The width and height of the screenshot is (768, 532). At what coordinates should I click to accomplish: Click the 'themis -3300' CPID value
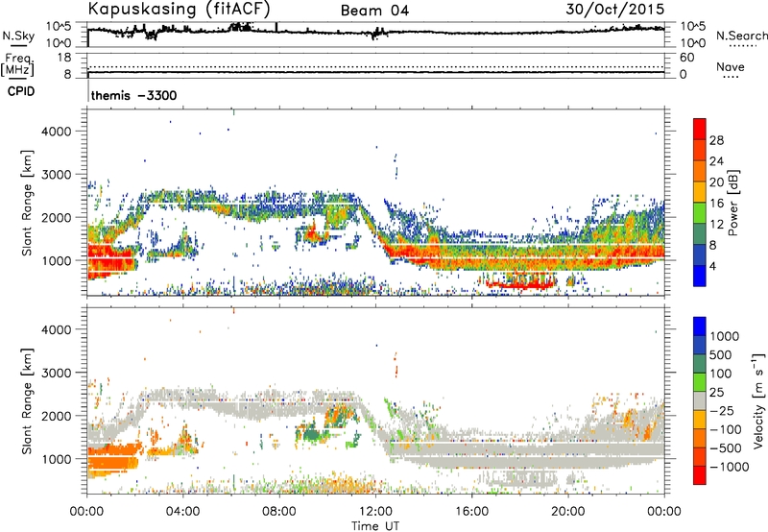pyautogui.click(x=133, y=95)
